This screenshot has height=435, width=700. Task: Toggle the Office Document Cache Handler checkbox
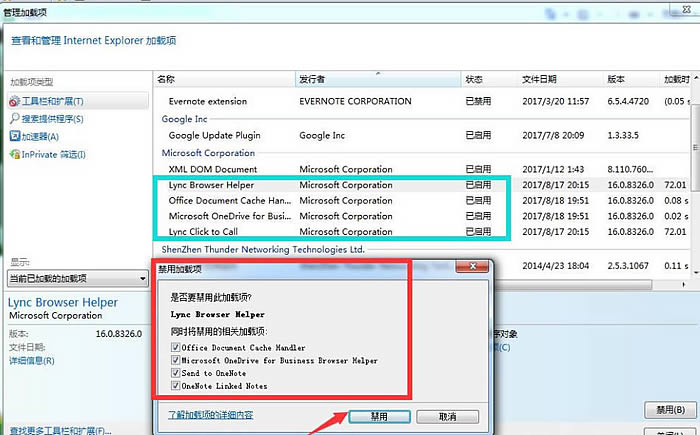(x=175, y=347)
